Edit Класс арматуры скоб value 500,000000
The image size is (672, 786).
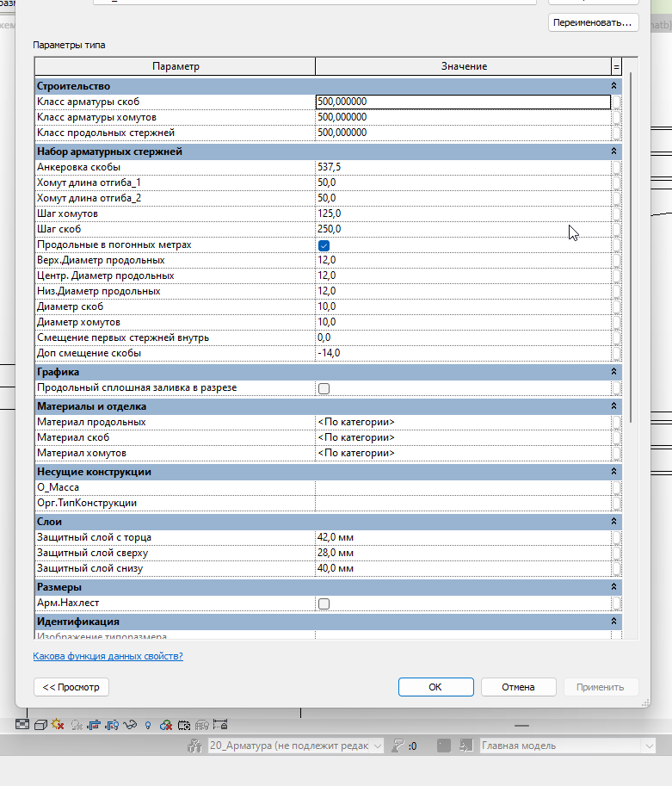[x=463, y=102]
